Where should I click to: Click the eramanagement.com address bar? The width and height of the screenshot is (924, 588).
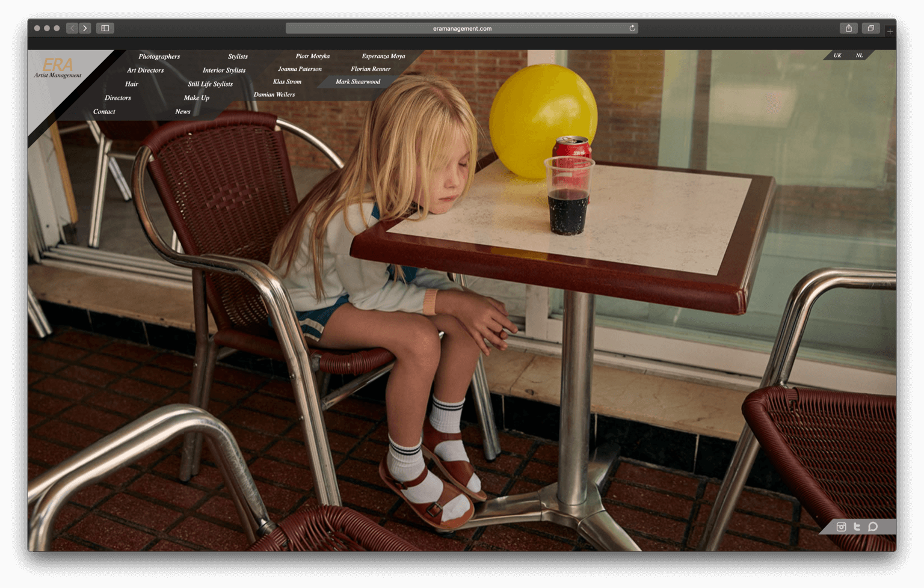pyautogui.click(x=461, y=28)
